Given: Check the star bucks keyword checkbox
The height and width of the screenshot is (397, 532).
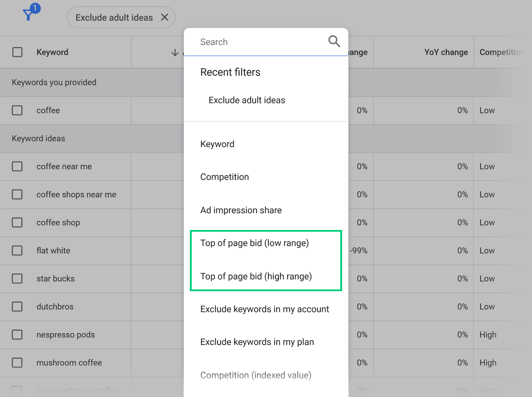Looking at the screenshot, I should 17,278.
